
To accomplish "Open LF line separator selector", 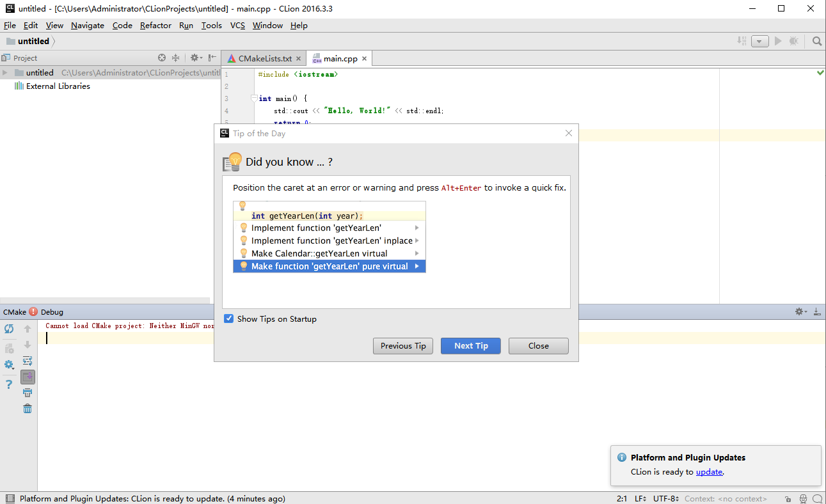I will [x=640, y=498].
